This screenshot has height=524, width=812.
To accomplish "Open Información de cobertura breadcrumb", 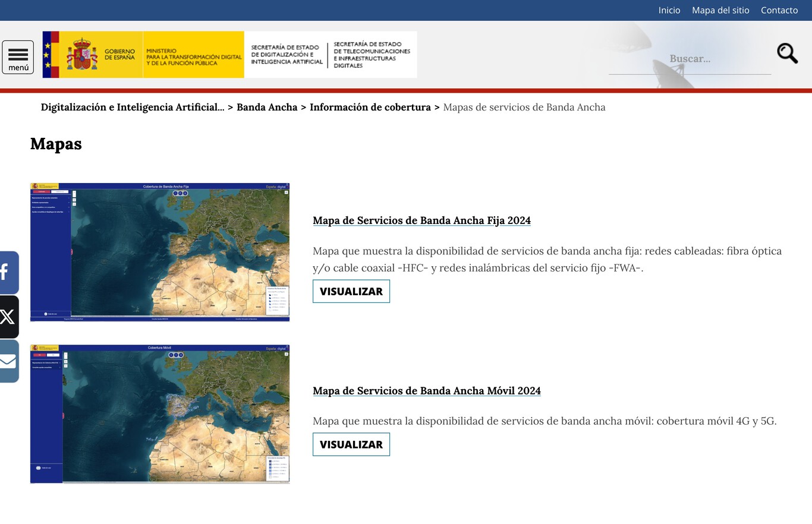I will [370, 108].
